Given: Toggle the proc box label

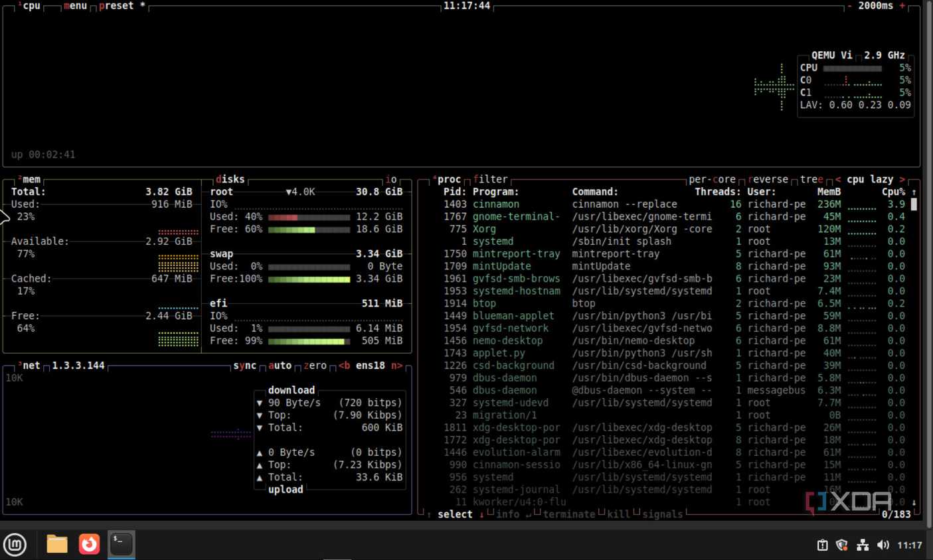Looking at the screenshot, I should 447,179.
